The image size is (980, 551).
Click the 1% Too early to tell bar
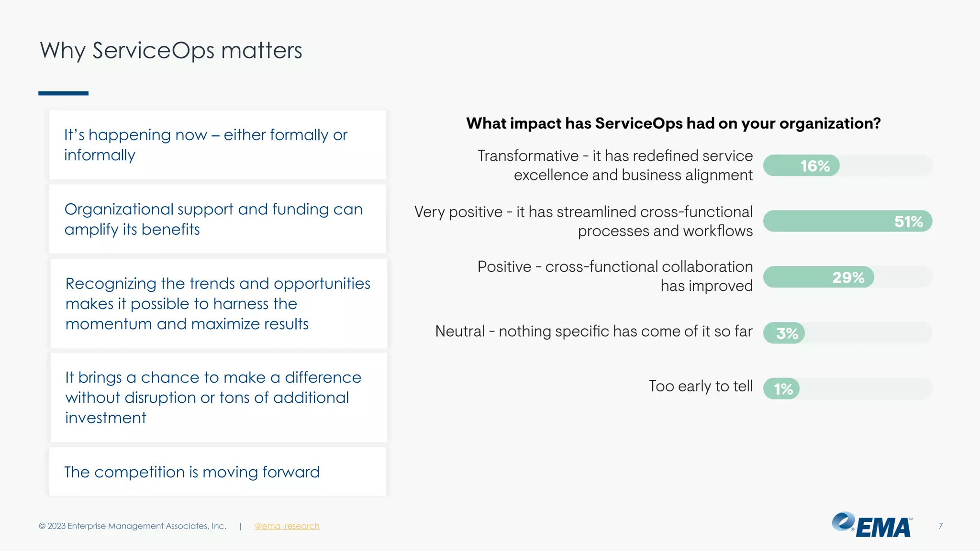tap(781, 389)
